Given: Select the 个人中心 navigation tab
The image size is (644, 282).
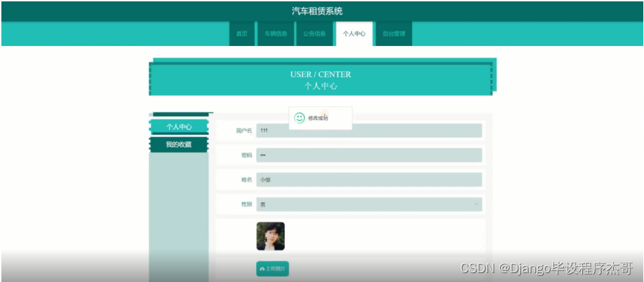Looking at the screenshot, I should click(x=354, y=34).
